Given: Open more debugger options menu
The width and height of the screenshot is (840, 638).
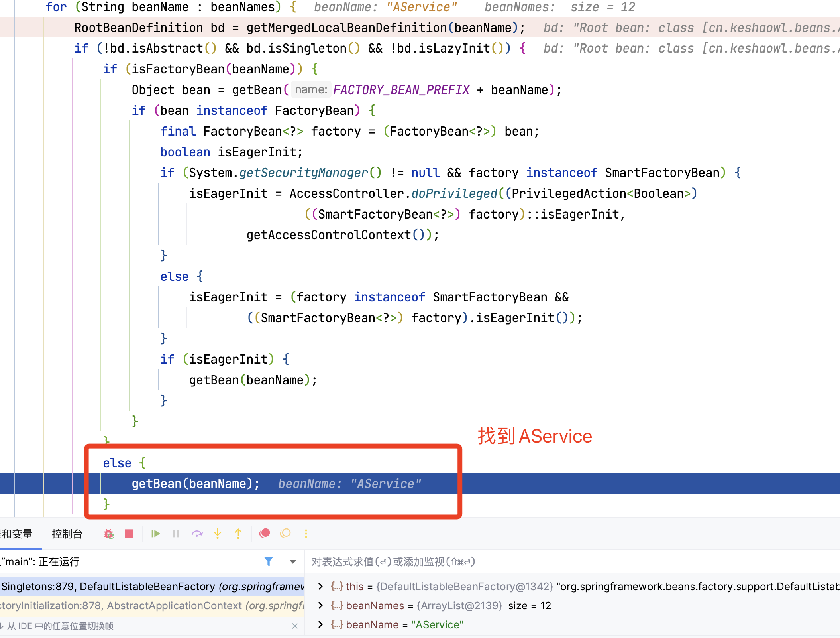Looking at the screenshot, I should tap(306, 534).
